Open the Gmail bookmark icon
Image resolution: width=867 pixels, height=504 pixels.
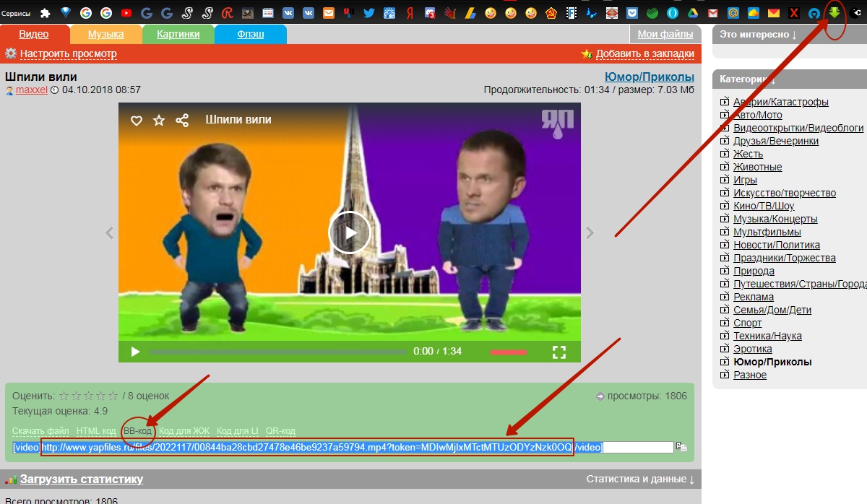pos(713,13)
